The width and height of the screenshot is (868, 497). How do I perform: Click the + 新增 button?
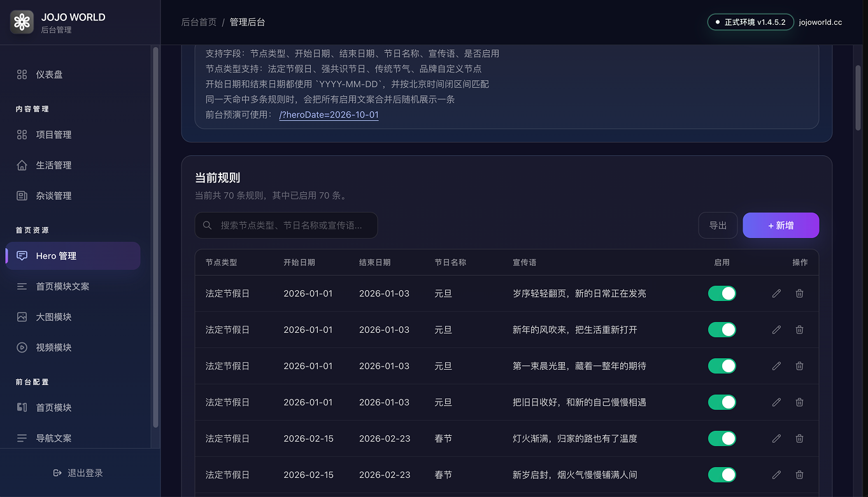(781, 225)
